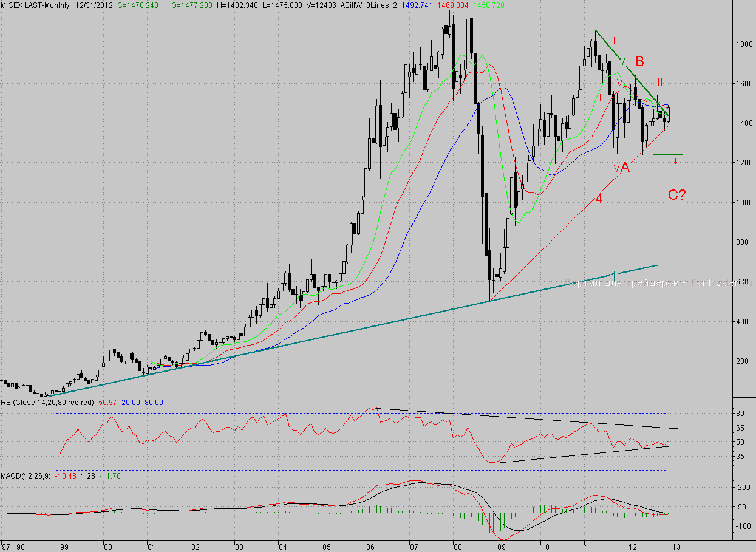The height and width of the screenshot is (552, 756).
Task: Click the MICEX LAST-Monthly chart title
Action: (35, 5)
